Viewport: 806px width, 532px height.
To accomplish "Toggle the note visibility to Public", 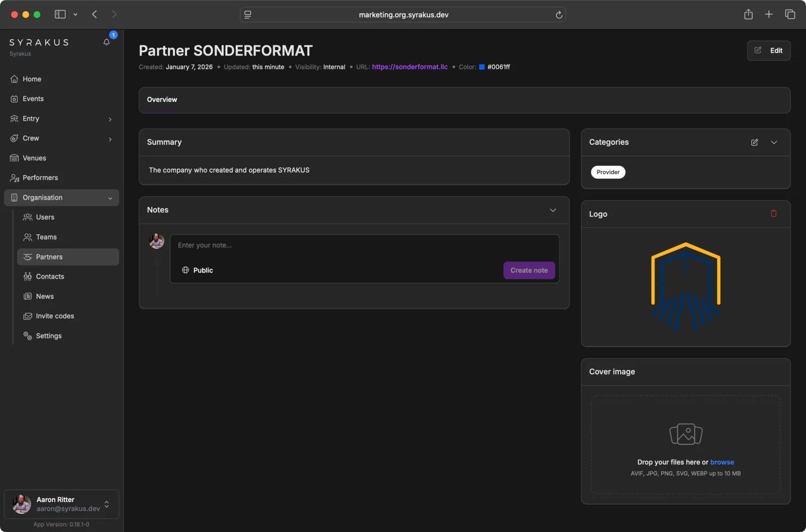I will tap(197, 270).
